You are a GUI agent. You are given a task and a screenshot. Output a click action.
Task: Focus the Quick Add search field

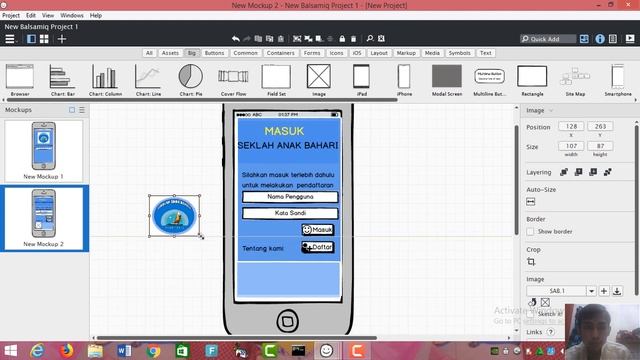[x=548, y=39]
